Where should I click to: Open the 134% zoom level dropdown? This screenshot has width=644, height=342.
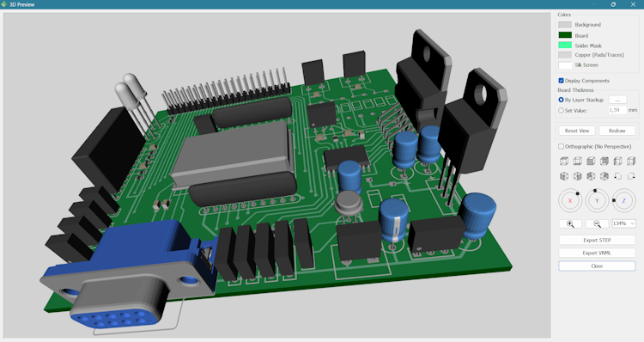point(623,223)
